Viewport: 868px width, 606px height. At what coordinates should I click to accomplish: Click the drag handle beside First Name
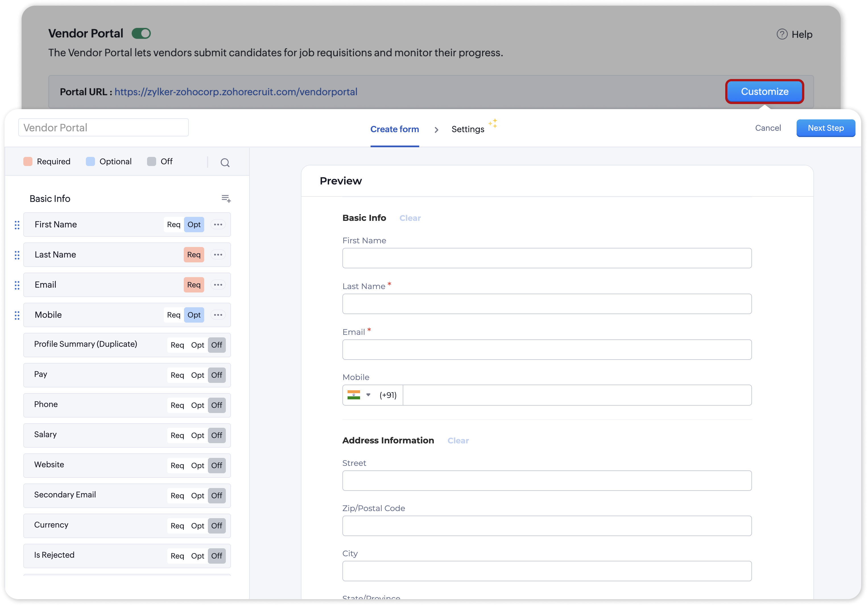click(x=17, y=225)
